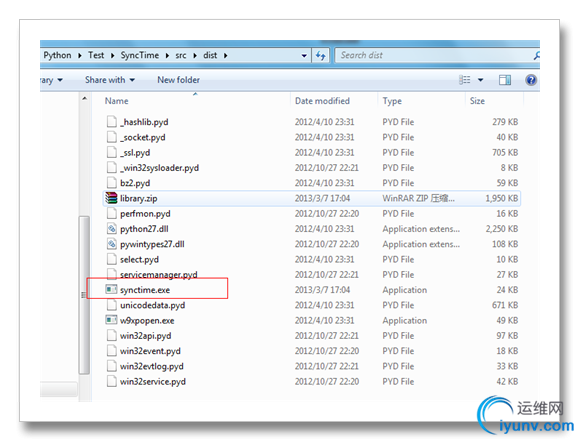This screenshot has width=580, height=442.
Task: Expand the arrow after Test in breadcrumb
Action: (x=112, y=56)
